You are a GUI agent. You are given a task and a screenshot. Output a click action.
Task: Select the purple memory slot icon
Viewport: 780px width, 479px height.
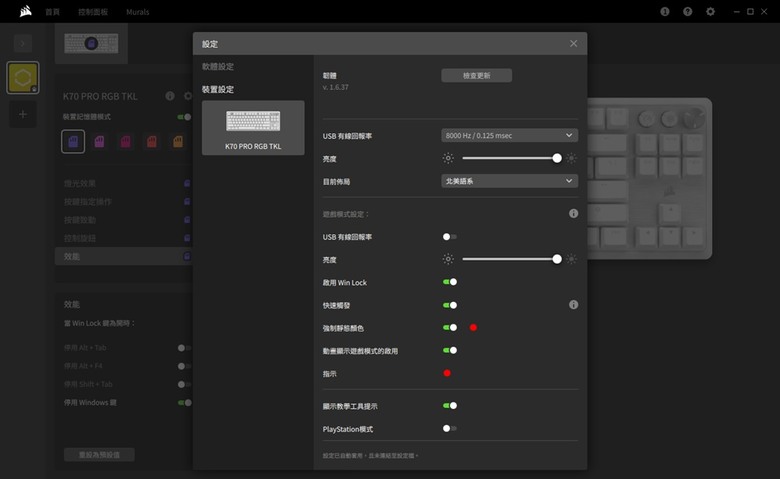(x=99, y=142)
